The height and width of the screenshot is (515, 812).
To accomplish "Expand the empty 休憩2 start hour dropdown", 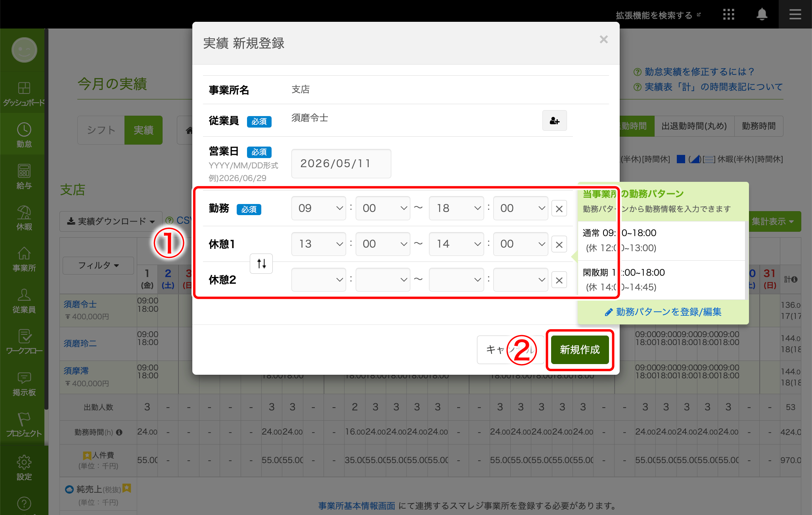I will pos(319,280).
